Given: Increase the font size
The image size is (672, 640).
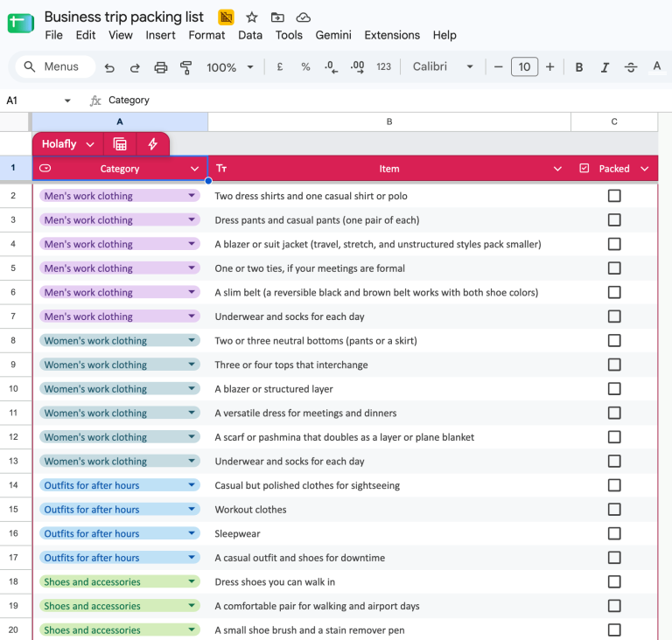Looking at the screenshot, I should pos(549,66).
